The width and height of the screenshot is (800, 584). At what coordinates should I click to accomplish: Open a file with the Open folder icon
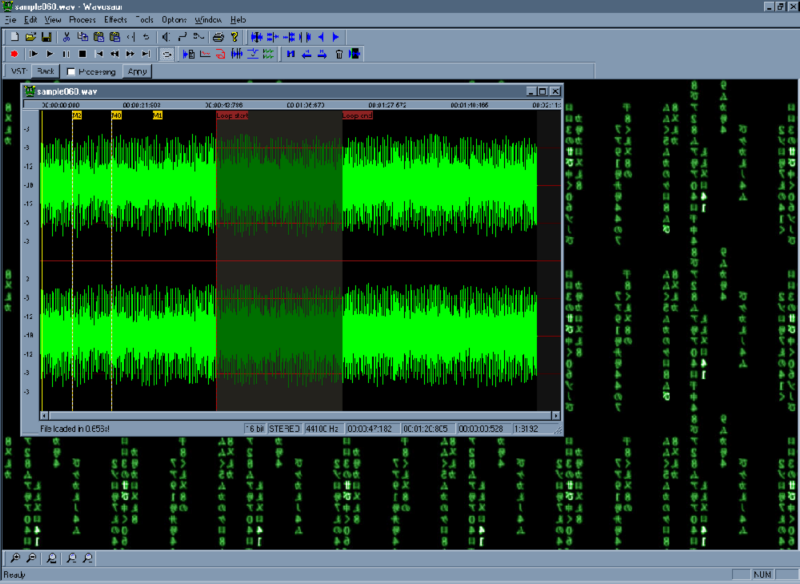pyautogui.click(x=29, y=37)
